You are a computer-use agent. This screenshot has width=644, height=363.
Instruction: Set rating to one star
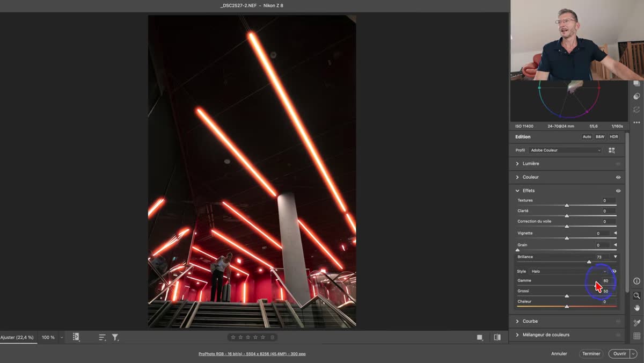click(x=233, y=337)
